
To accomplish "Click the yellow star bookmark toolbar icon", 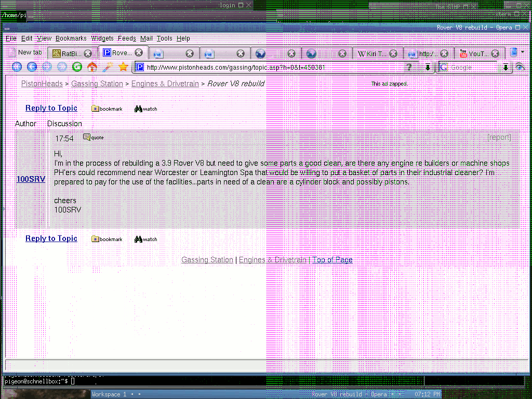I will (123, 67).
